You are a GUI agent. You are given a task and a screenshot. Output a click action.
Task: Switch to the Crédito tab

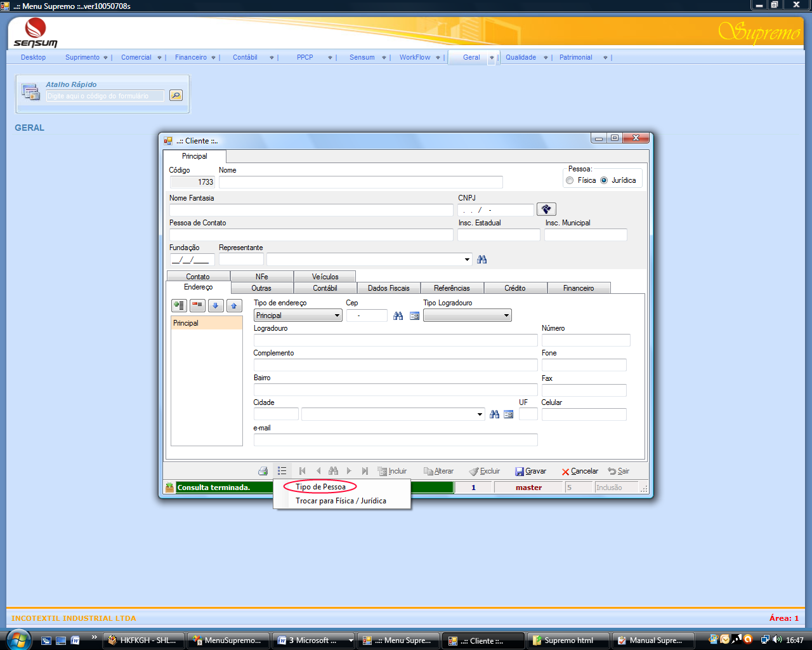click(x=515, y=288)
